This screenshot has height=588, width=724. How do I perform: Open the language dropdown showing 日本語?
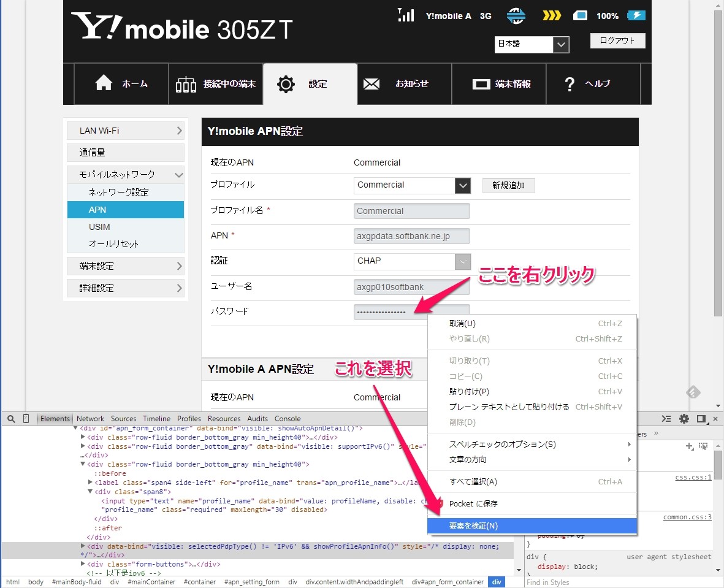pos(532,44)
